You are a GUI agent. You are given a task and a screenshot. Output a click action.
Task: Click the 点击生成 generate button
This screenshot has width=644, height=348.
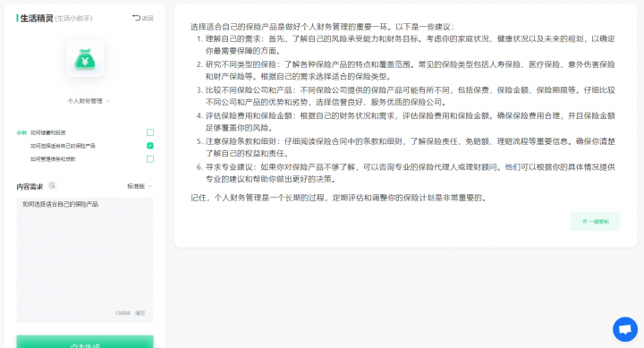(85, 343)
